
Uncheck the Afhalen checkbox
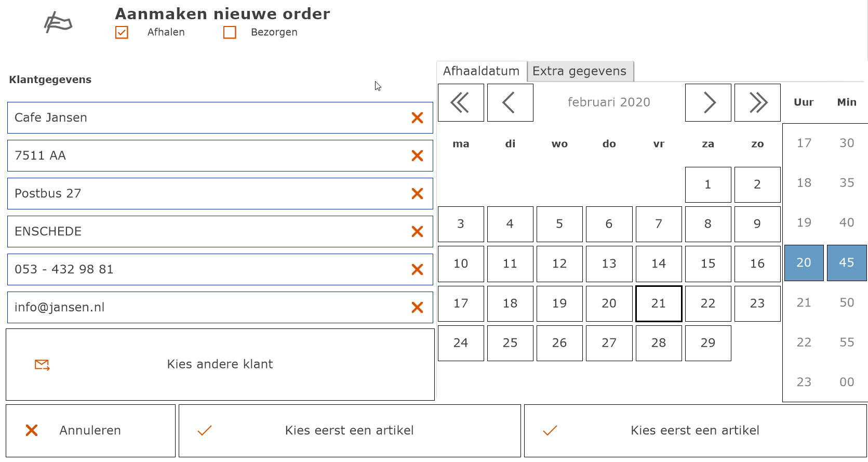[x=122, y=32]
